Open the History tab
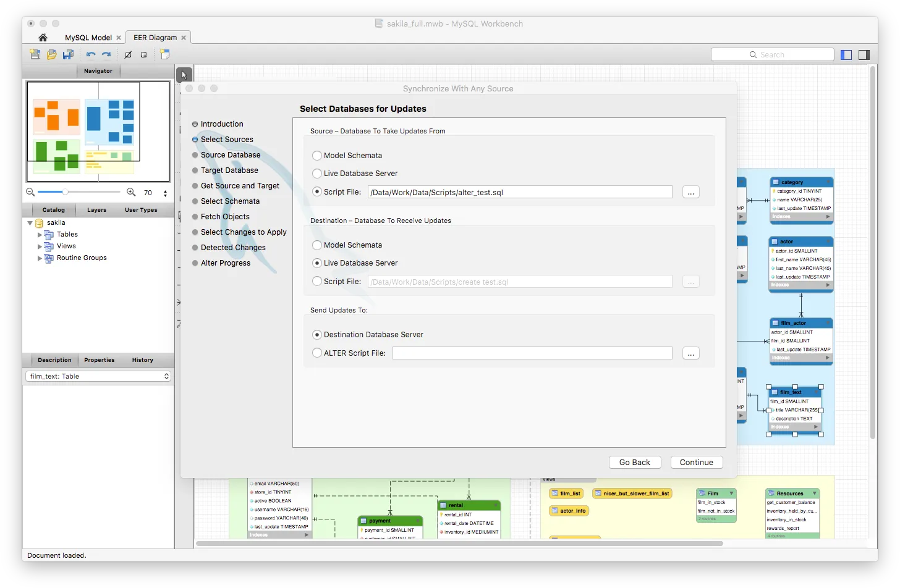 coord(142,360)
